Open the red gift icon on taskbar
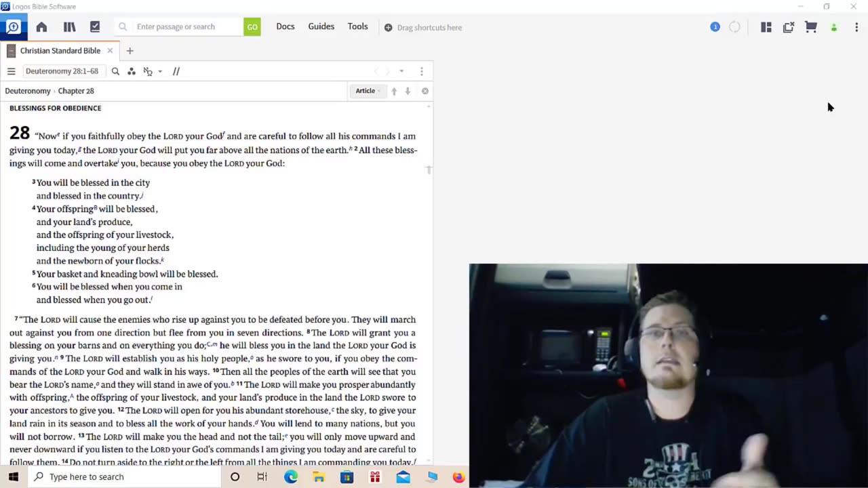 [x=375, y=476]
